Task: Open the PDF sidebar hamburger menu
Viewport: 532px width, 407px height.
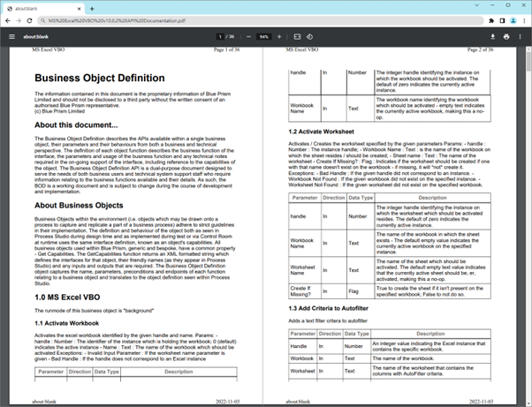Action: tap(11, 36)
